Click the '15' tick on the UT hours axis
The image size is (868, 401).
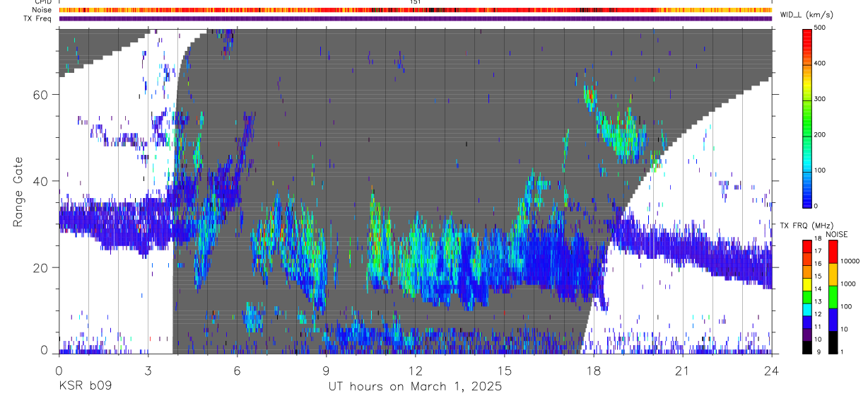pos(504,370)
